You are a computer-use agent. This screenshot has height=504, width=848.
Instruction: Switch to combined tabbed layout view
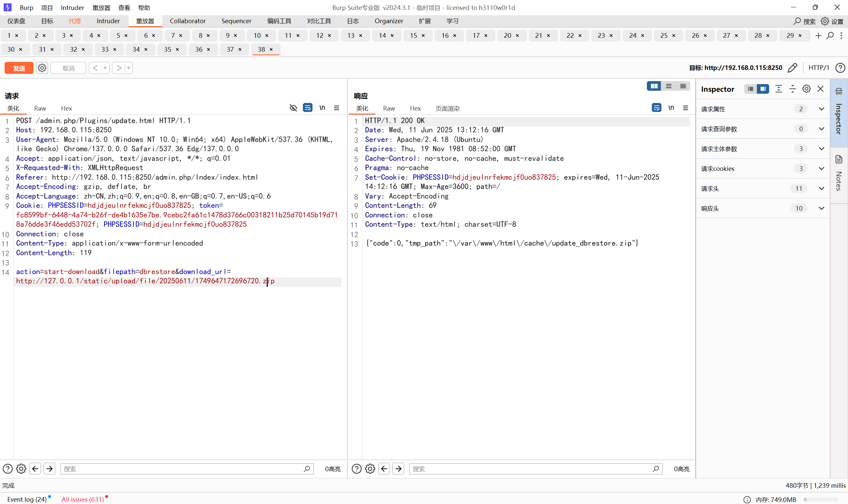coord(683,86)
